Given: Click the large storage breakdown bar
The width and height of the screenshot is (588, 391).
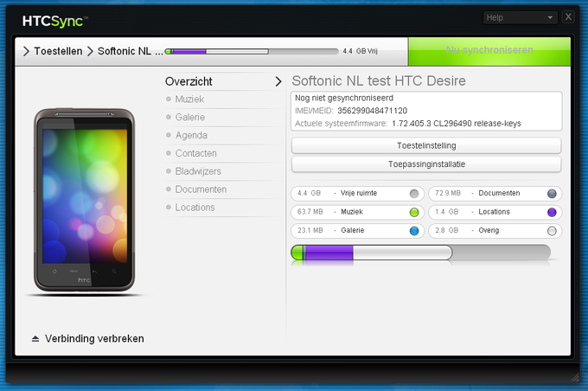Looking at the screenshot, I should click(421, 253).
